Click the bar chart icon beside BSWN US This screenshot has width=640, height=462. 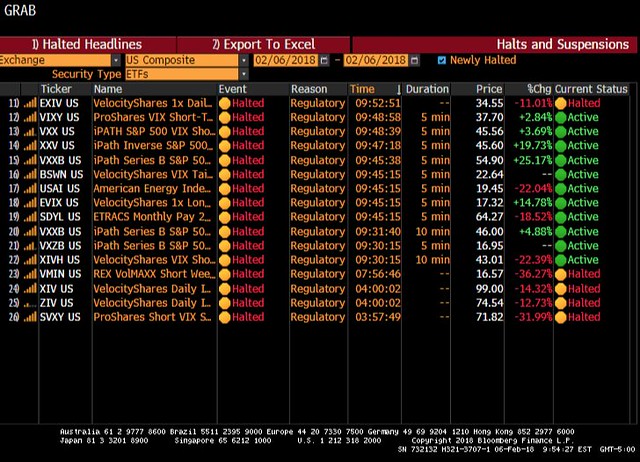(30, 175)
